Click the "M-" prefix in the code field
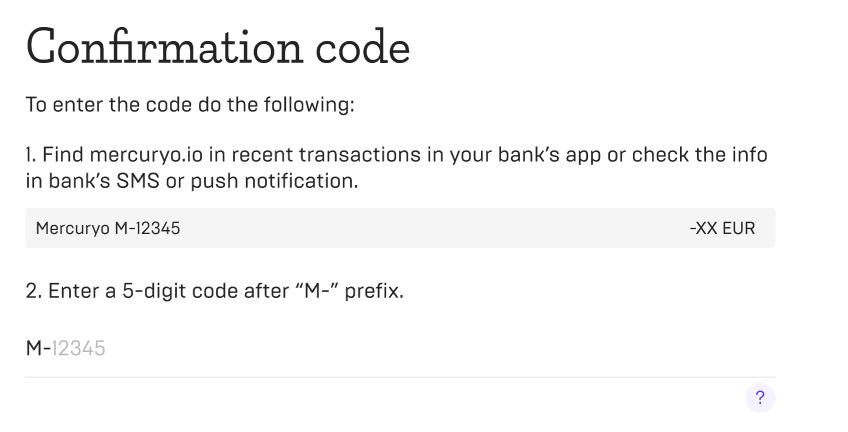Image resolution: width=848 pixels, height=432 pixels. pos(38,348)
